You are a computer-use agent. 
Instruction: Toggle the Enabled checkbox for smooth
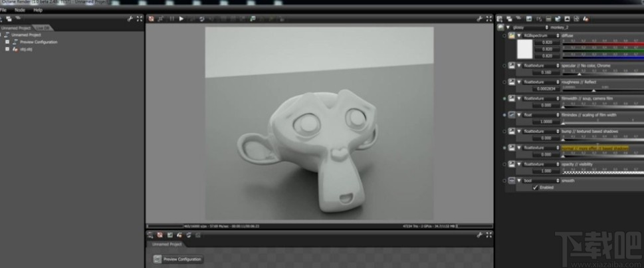pos(535,188)
